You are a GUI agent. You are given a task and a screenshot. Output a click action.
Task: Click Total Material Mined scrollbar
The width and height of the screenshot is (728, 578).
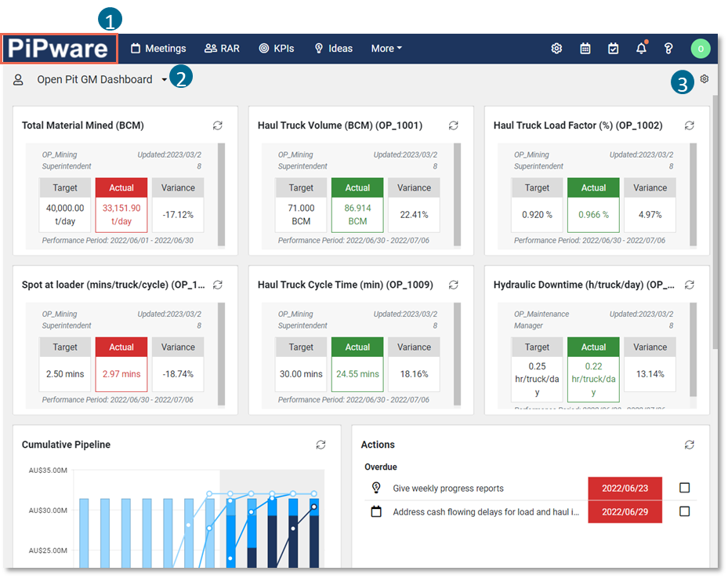tap(222, 194)
